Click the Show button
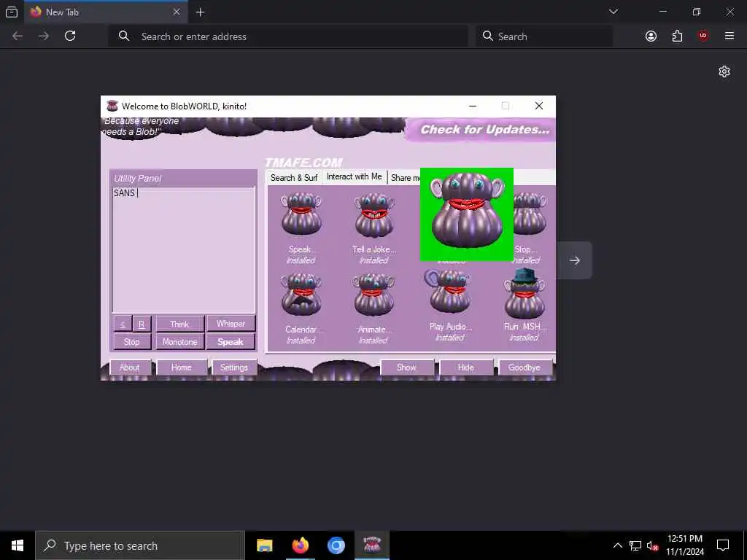The width and height of the screenshot is (747, 560). 407,367
